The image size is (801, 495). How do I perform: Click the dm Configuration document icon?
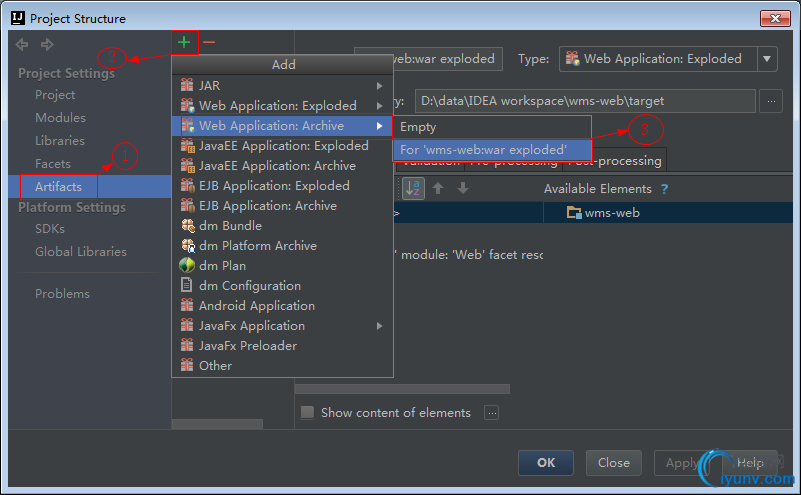click(187, 285)
